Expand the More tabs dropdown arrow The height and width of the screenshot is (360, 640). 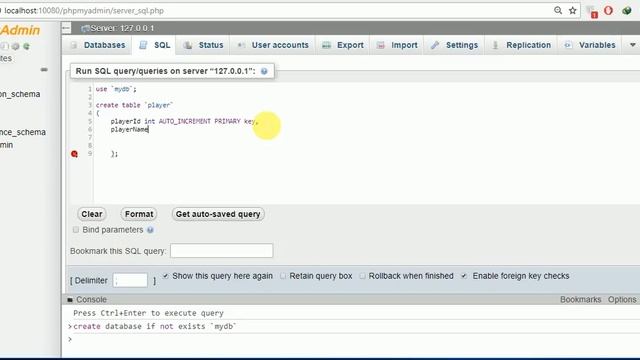[x=632, y=45]
